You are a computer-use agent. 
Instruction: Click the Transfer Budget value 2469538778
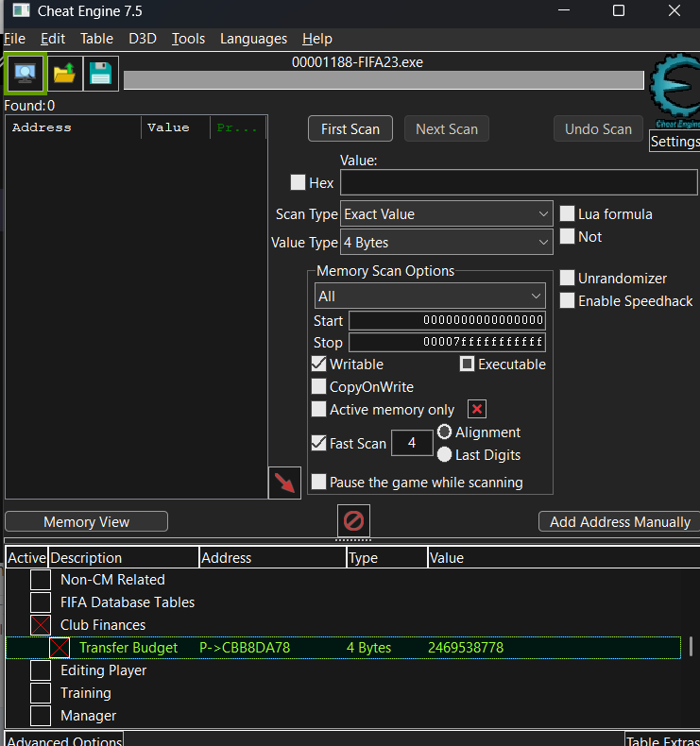466,648
